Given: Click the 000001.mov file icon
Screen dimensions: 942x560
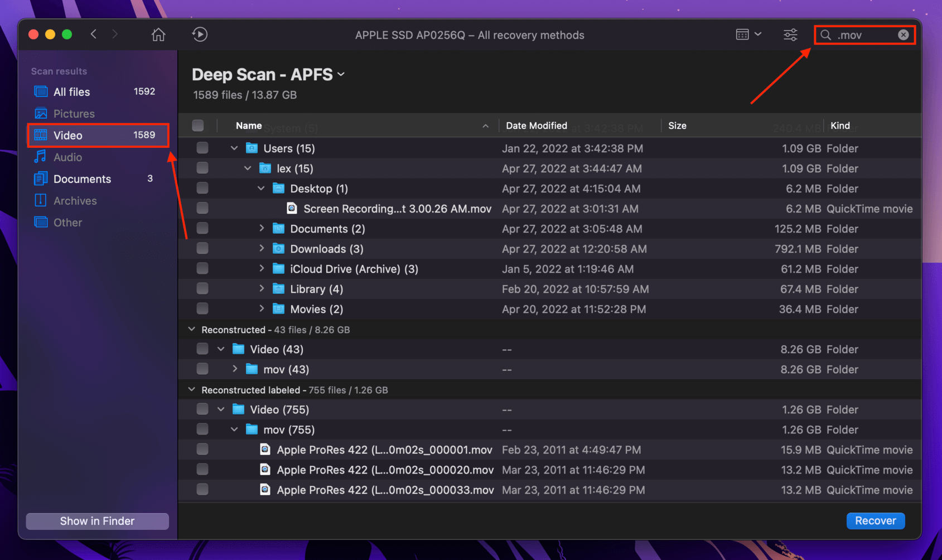Looking at the screenshot, I should pos(265,449).
